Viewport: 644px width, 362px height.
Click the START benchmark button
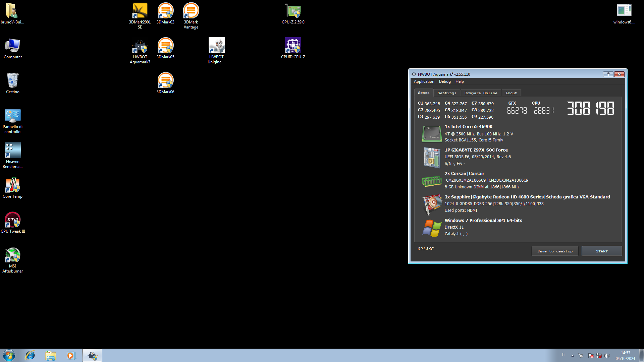602,251
